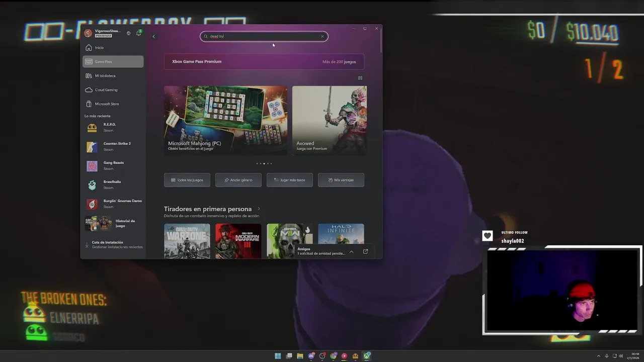The width and height of the screenshot is (644, 362).
Task: Open Historial de juego
Action: tap(113, 223)
